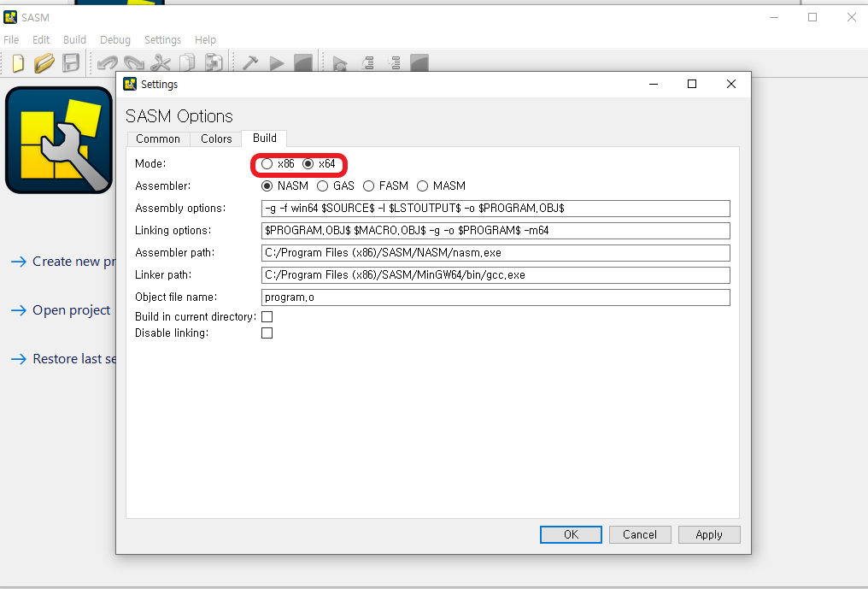Choose FASM assembler radio button
Screen dimensions: 868x589
click(x=369, y=186)
